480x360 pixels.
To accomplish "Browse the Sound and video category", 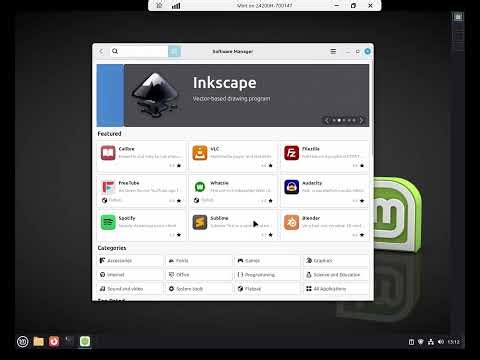I will (x=130, y=289).
